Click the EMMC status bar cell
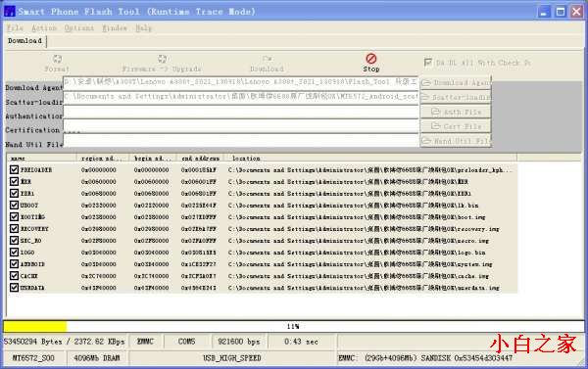This screenshot has width=588, height=369. point(145,342)
